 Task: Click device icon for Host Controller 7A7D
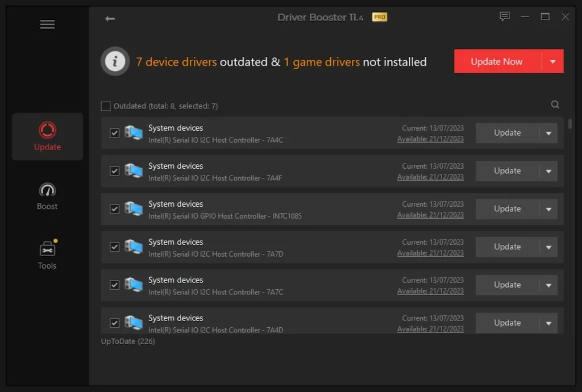134,247
